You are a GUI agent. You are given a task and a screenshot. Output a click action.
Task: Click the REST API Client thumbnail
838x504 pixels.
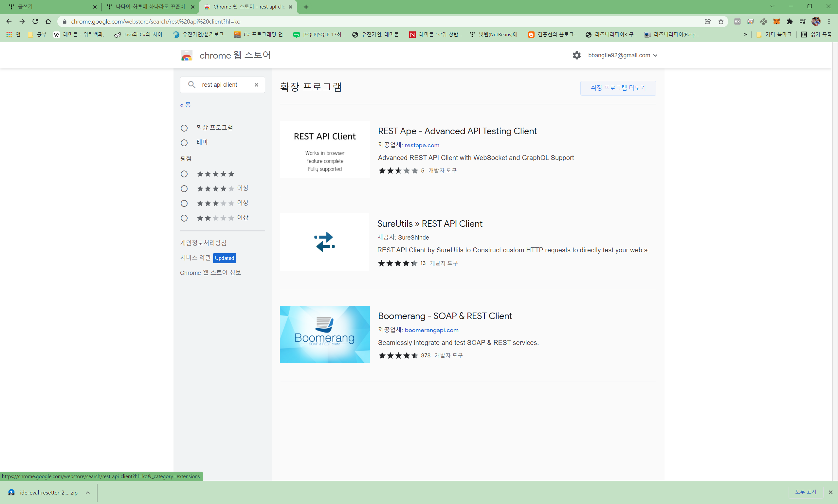point(325,150)
